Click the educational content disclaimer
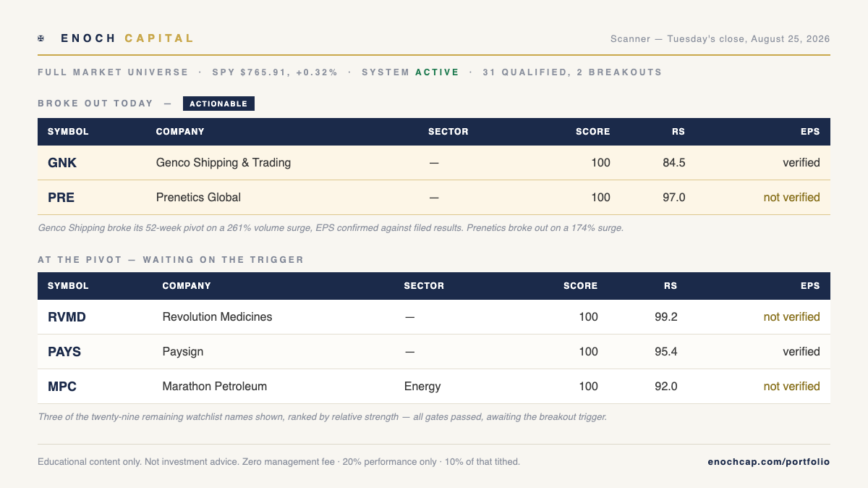Viewport: 868px width, 488px height. (278, 462)
